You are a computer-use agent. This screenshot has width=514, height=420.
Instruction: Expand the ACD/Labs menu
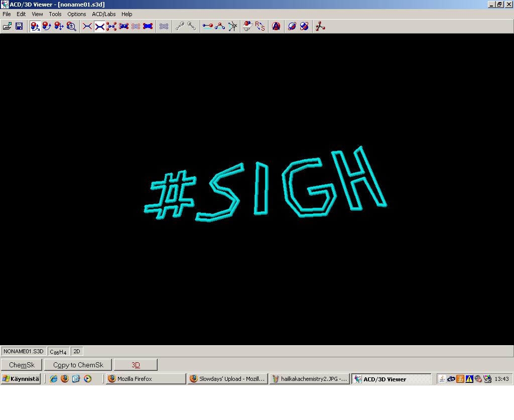click(x=103, y=14)
